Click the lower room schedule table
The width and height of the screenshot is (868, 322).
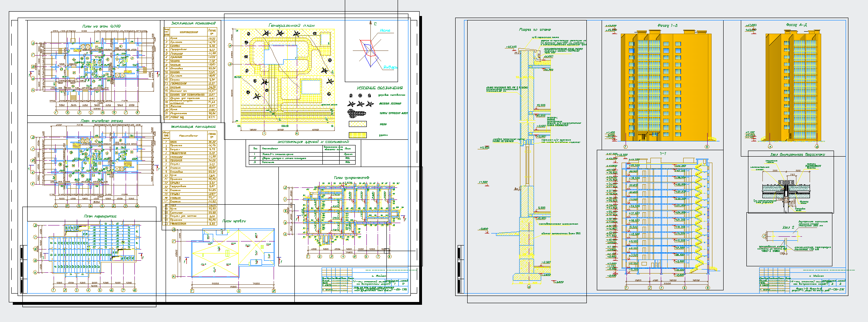coord(190,179)
